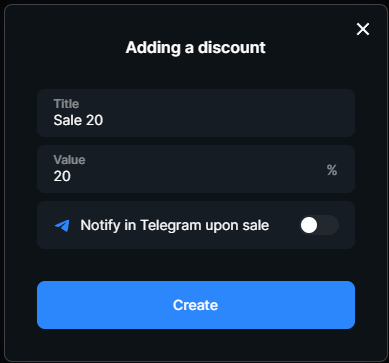
Task: Dismiss the dialog using the X icon
Action: pos(363,29)
